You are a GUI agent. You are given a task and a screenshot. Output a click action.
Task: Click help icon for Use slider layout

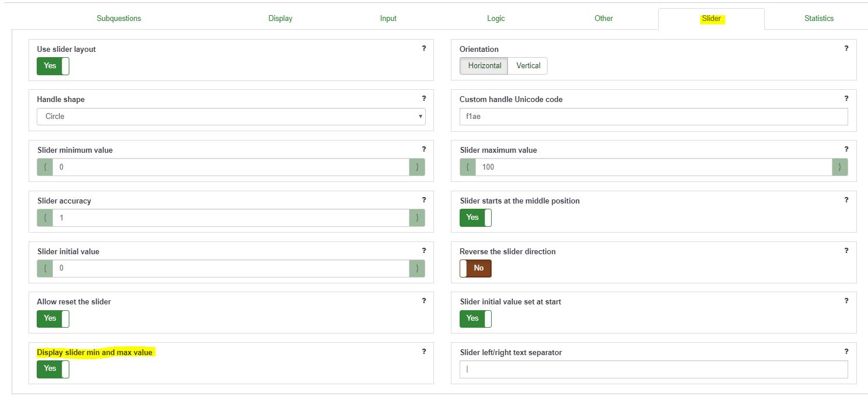click(424, 48)
